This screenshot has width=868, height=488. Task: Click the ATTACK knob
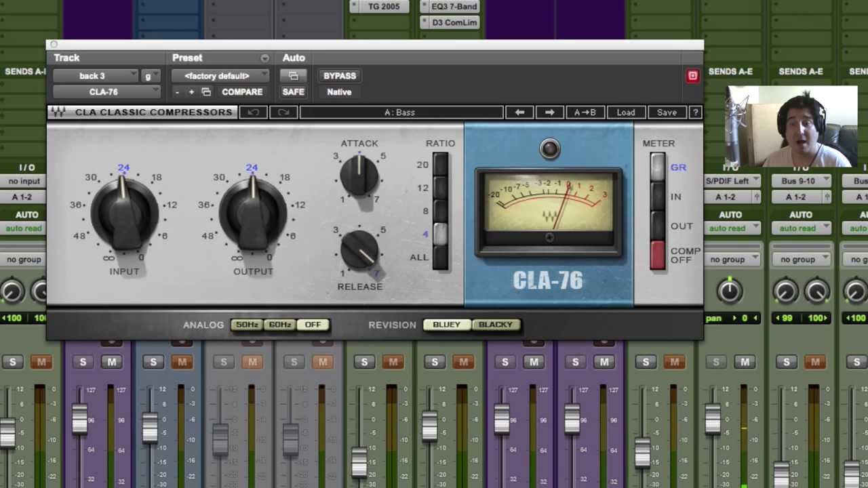click(359, 176)
